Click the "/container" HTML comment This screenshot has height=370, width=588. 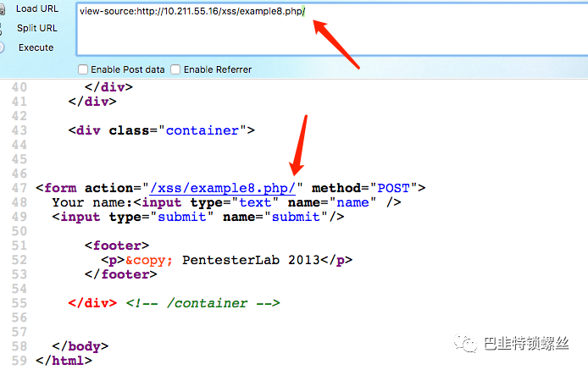point(202,303)
